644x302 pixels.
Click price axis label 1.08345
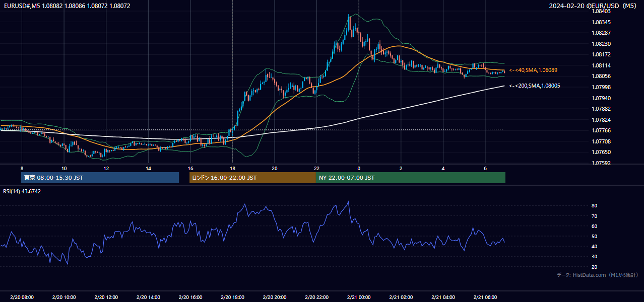(x=601, y=22)
